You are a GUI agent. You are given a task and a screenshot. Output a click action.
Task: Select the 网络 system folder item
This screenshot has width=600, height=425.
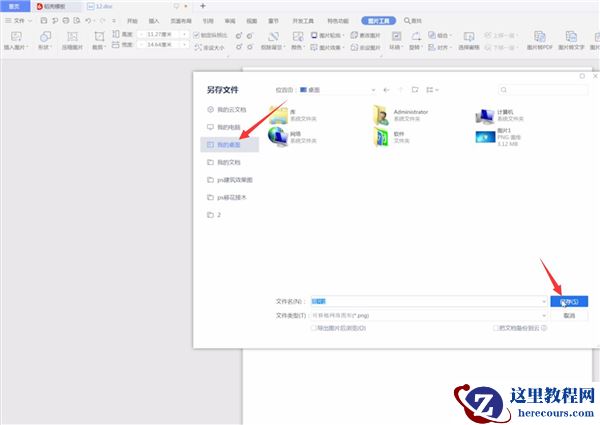tap(292, 137)
